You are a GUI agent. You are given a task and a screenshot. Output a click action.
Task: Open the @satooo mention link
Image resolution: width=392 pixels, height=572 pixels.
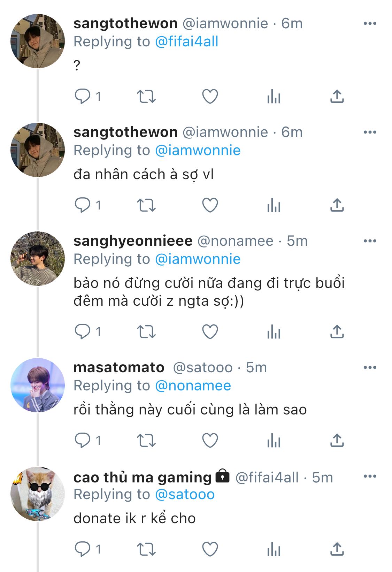pyautogui.click(x=185, y=495)
